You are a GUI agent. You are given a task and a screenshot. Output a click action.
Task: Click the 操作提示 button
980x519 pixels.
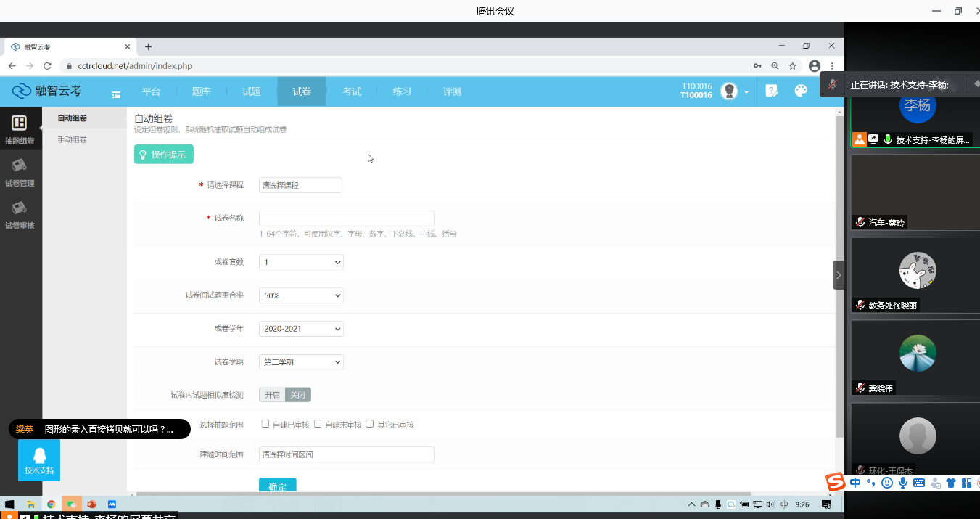164,155
